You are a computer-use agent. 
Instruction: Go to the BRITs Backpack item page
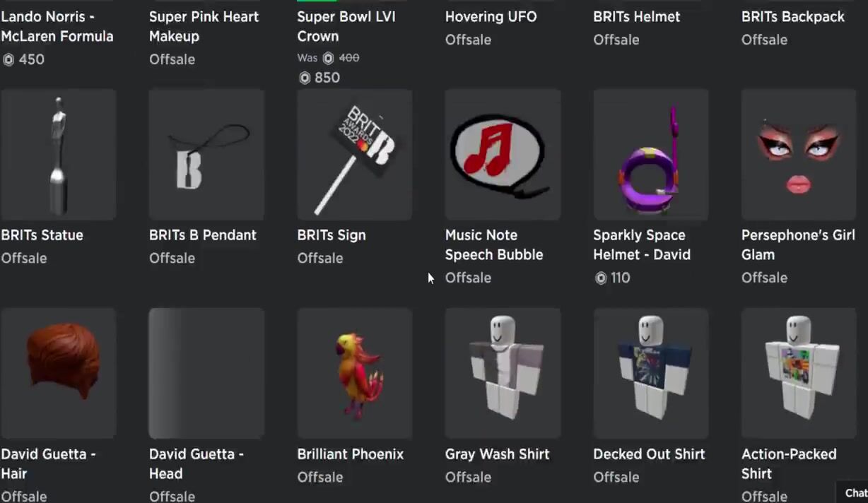click(793, 16)
